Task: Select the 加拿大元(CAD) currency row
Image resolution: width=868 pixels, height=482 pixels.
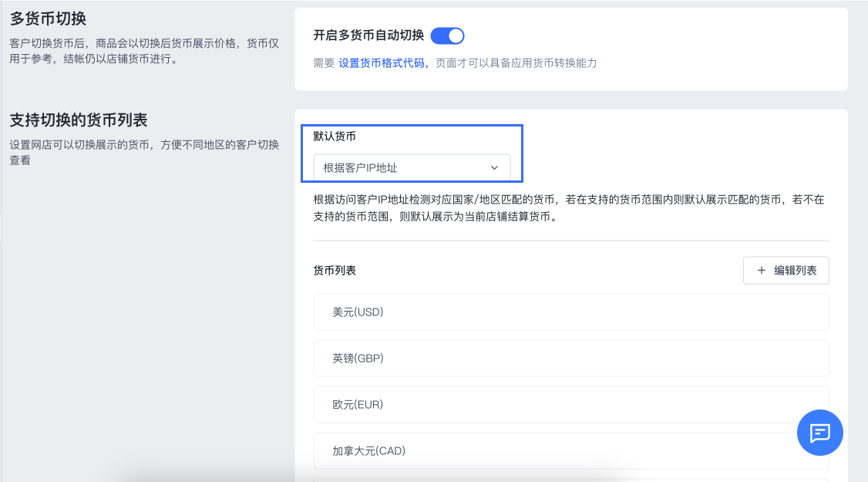Action: pyautogui.click(x=570, y=451)
